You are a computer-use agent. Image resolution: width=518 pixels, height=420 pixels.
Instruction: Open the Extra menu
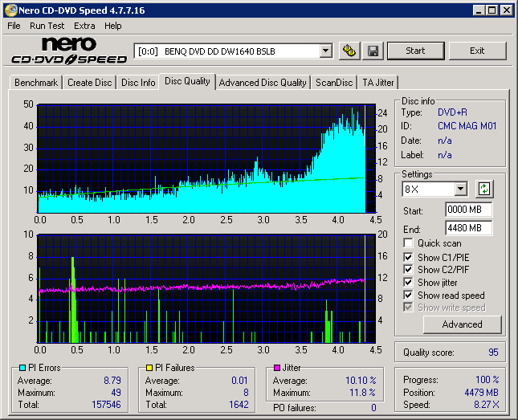(84, 26)
